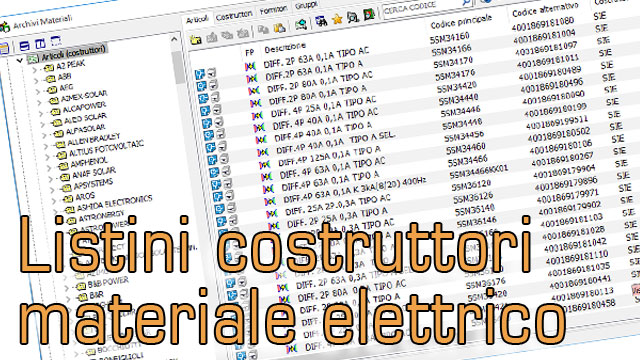
Task: Click the new folder icon in articles toolbar
Action: point(196,39)
